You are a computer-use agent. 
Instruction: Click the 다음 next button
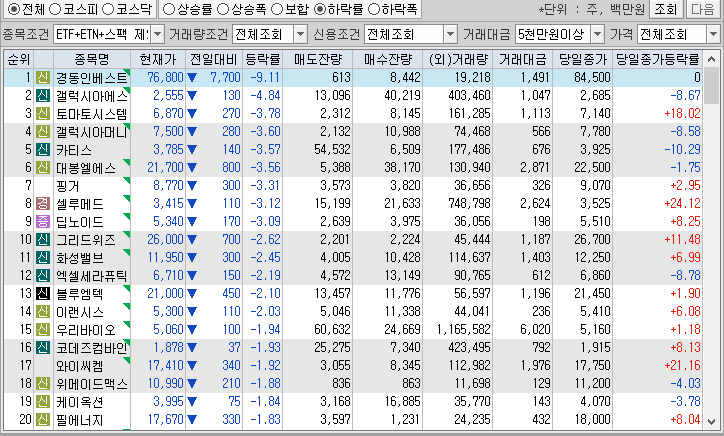click(x=703, y=9)
